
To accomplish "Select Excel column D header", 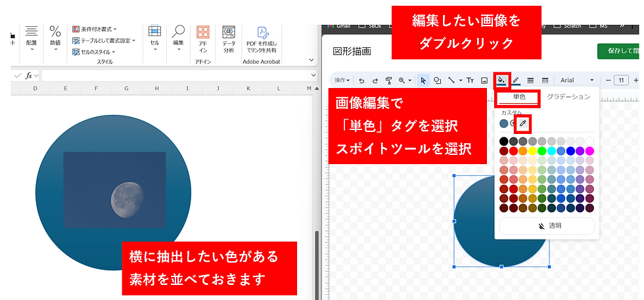I will click(35, 88).
